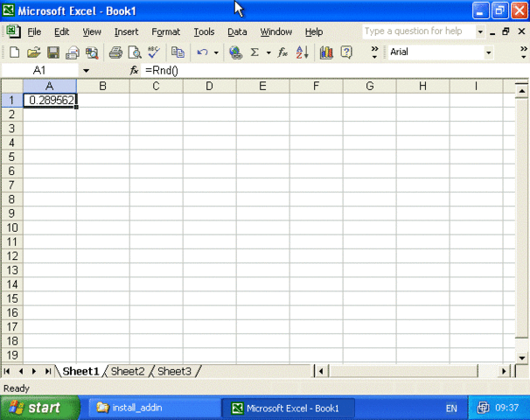Open the View menu
530x420 pixels.
92,31
